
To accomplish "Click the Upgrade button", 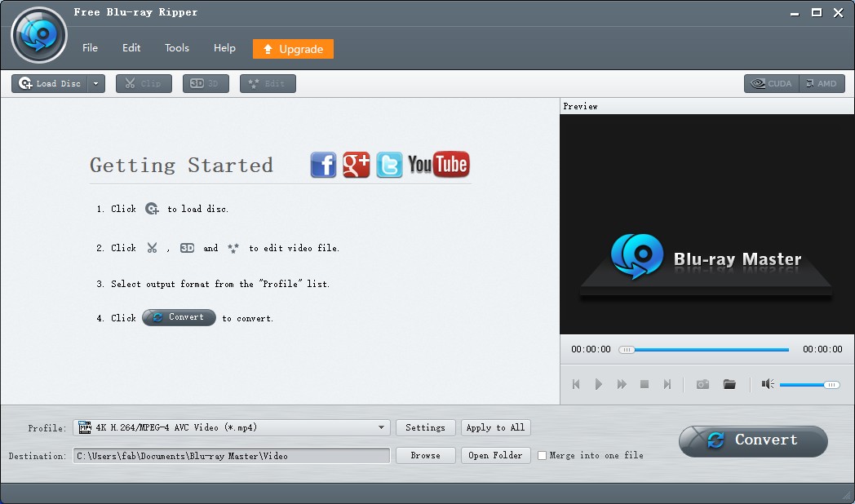I will pos(293,49).
